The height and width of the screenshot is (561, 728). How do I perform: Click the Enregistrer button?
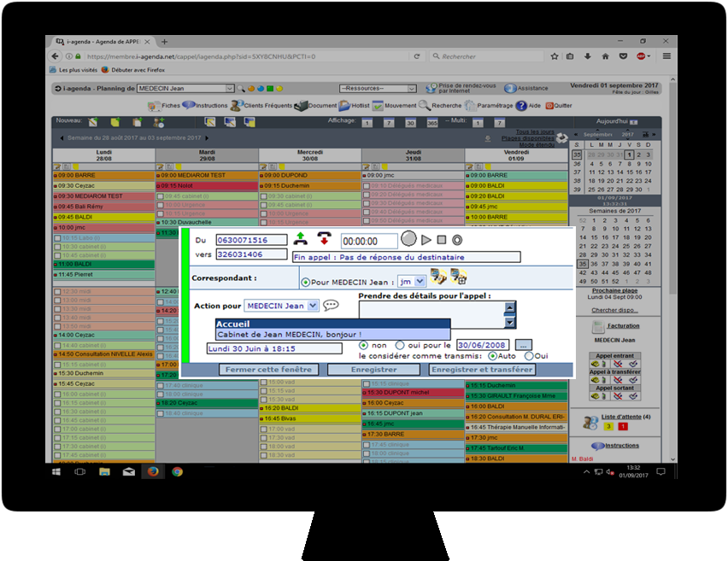click(x=373, y=370)
